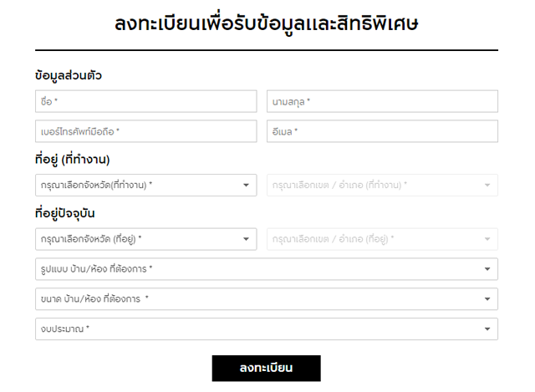Click arrow icon of รูปแบบ บ้าน/ห้อง dropdown
This screenshot has width=535, height=392.
487,269
